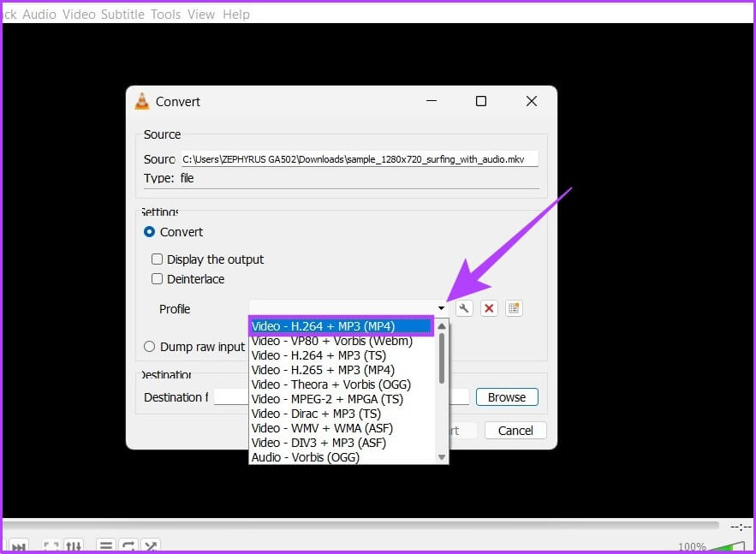Open the Audio menu
The width and height of the screenshot is (756, 554).
(39, 15)
